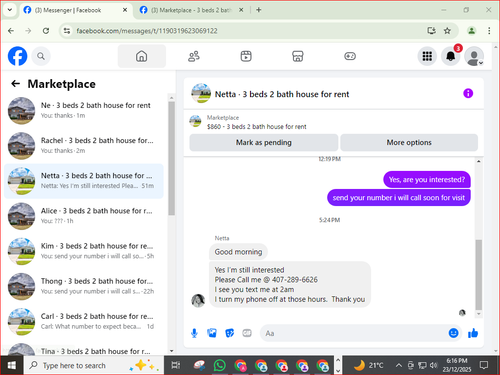This screenshot has width=500, height=375.
Task: Open Chrome three-dot menu
Action: (x=489, y=31)
